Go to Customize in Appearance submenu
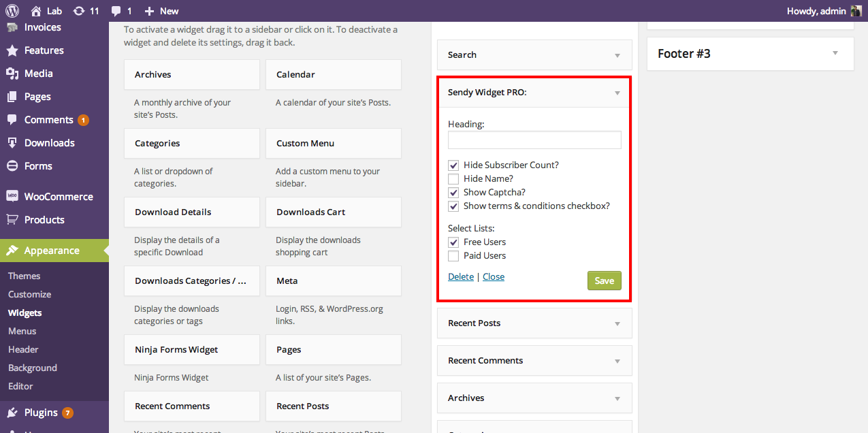Viewport: 868px width, 433px height. coord(30,294)
